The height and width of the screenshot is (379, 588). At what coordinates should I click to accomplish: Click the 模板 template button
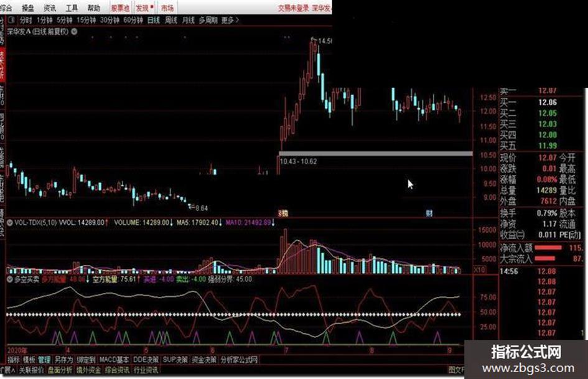point(29,360)
